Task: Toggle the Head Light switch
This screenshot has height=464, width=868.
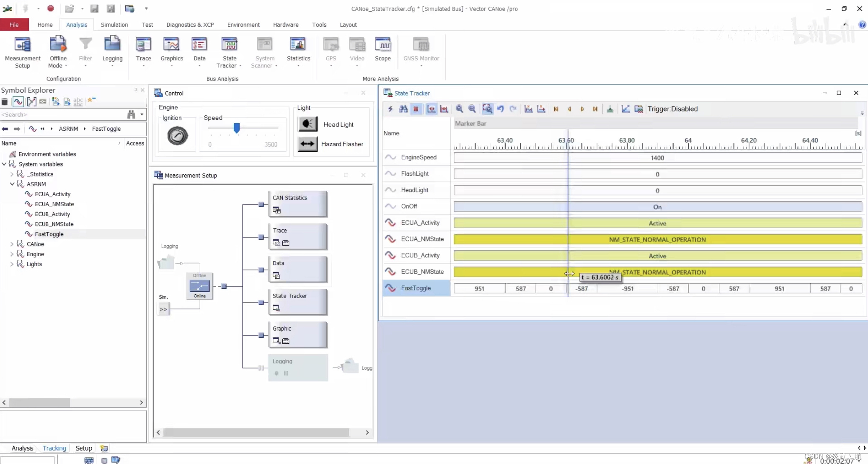Action: coord(308,124)
